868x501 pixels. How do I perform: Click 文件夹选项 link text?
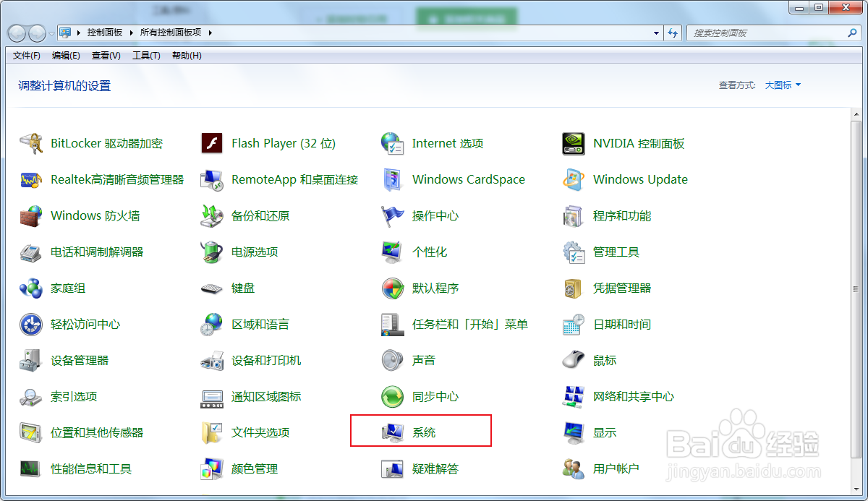[x=260, y=432]
